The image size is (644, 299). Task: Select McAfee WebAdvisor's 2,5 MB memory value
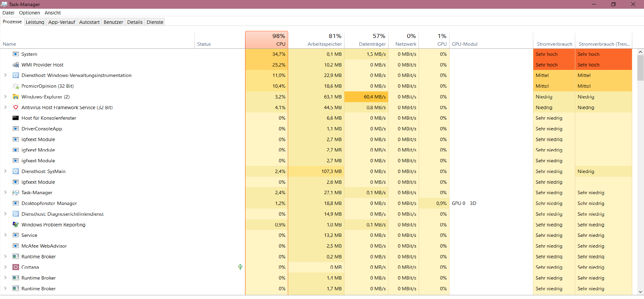pyautogui.click(x=316, y=246)
